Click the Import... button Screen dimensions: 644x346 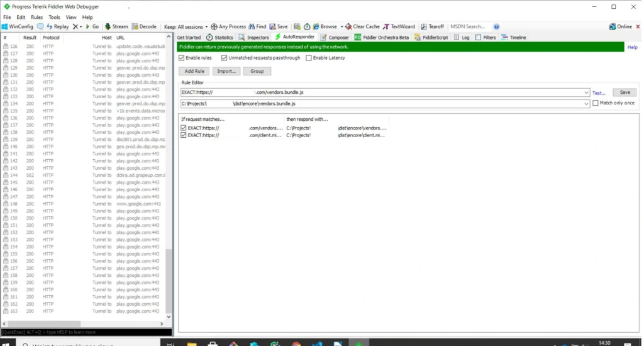point(226,71)
